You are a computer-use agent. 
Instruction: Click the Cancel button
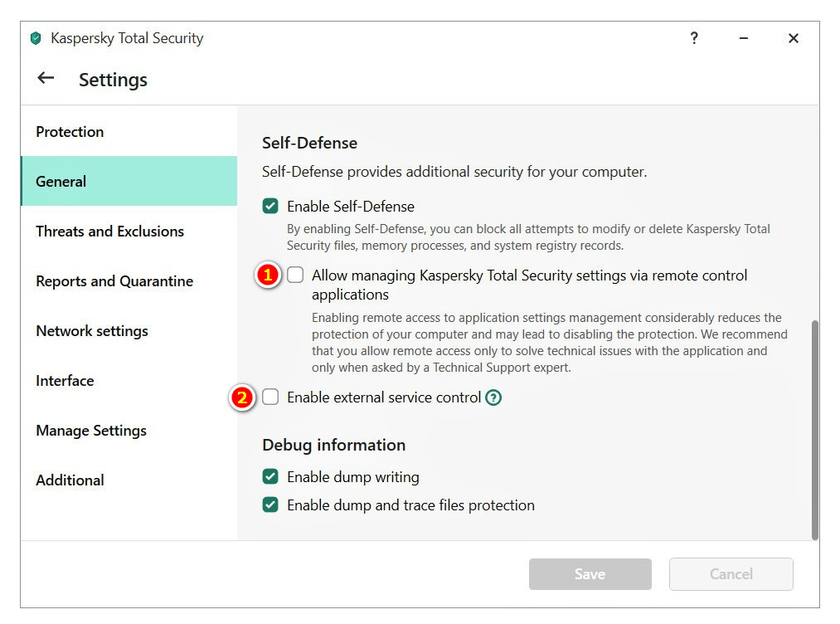(x=731, y=574)
